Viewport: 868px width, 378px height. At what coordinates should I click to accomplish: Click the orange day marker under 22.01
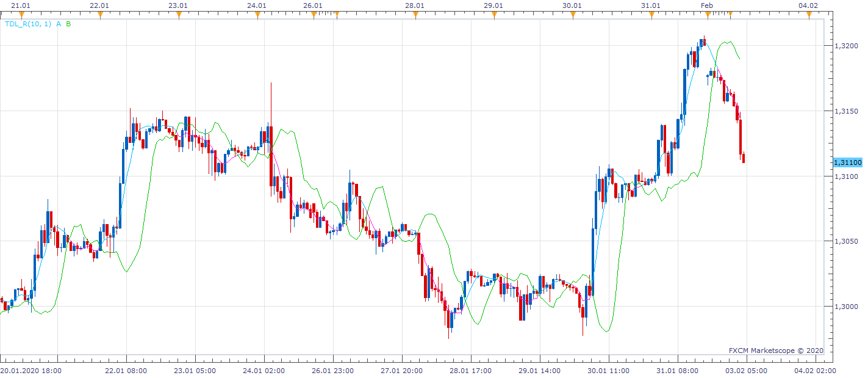(x=99, y=14)
